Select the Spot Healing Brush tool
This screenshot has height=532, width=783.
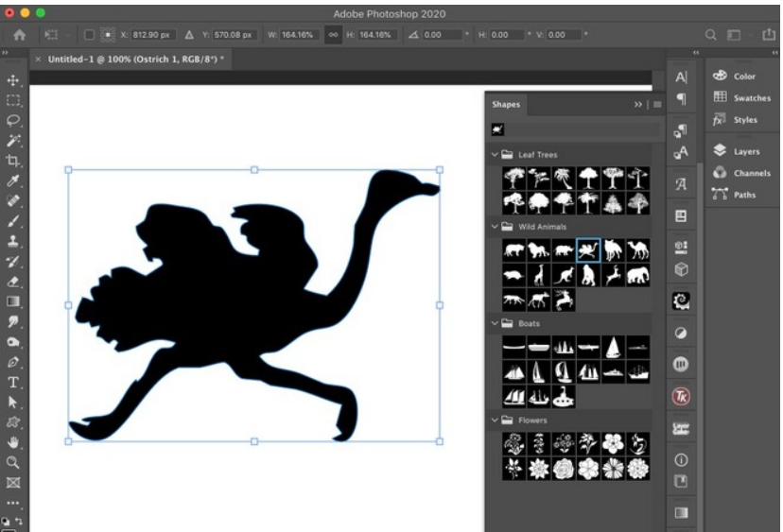click(x=13, y=200)
